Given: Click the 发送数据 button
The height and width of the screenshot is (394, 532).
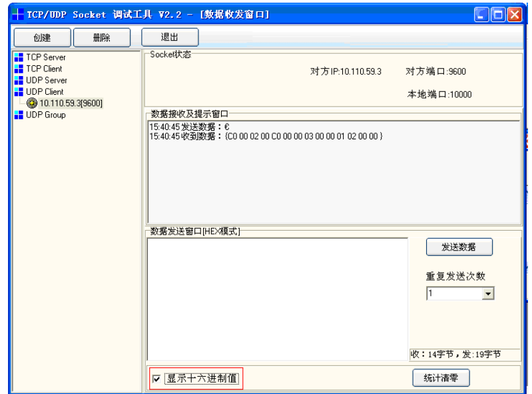Looking at the screenshot, I should coord(459,247).
